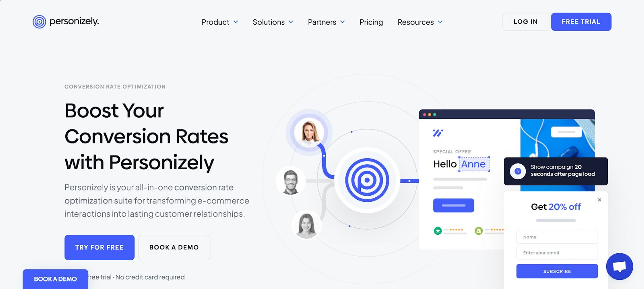
Task: Click the Personizely spiral logo icon in header
Action: coord(39,22)
